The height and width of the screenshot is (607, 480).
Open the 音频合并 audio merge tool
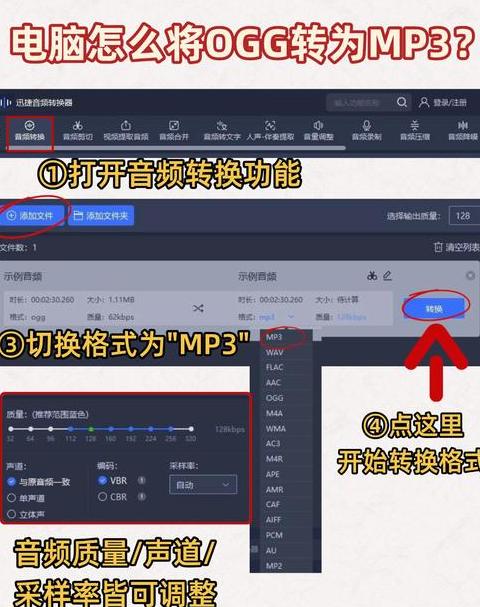click(x=174, y=130)
